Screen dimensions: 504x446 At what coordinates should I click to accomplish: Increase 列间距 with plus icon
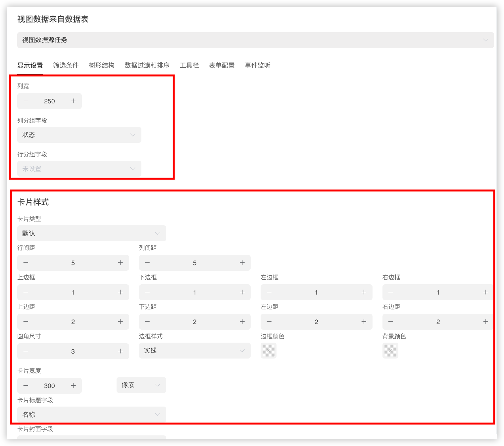(242, 263)
